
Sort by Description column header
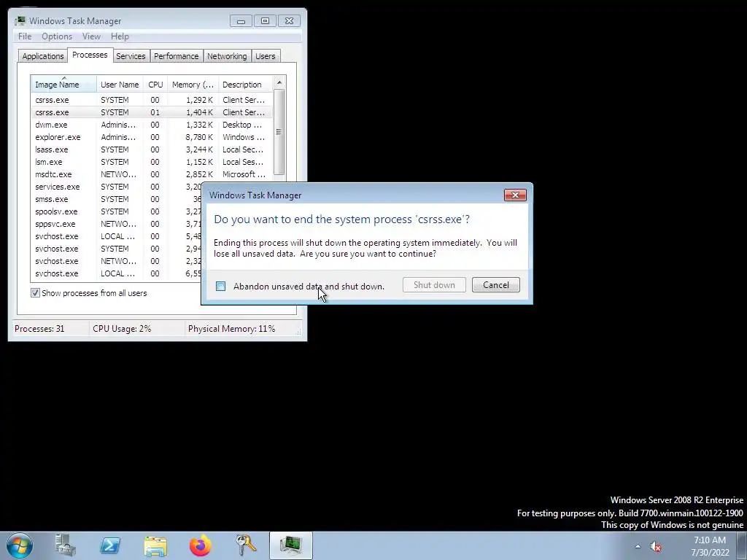pos(245,85)
